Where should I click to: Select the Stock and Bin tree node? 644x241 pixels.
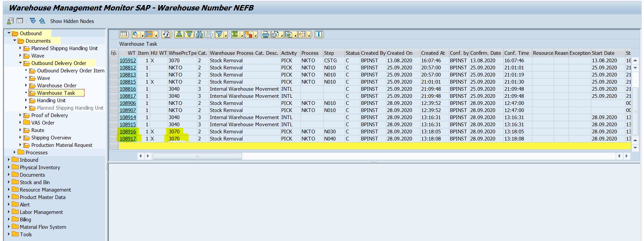pos(34,182)
